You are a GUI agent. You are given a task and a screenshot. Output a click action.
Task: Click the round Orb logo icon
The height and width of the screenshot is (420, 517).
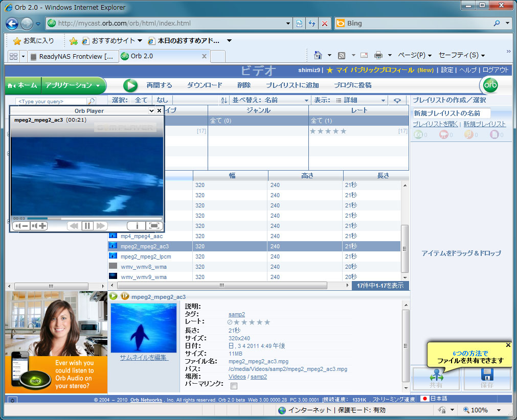tap(490, 85)
